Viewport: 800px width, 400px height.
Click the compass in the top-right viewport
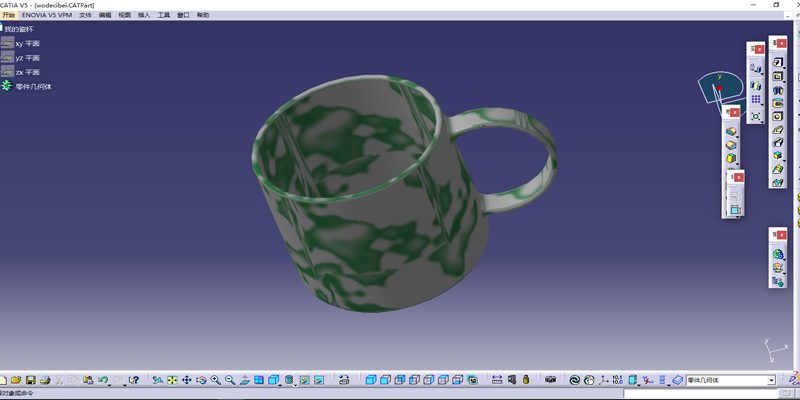[x=719, y=89]
